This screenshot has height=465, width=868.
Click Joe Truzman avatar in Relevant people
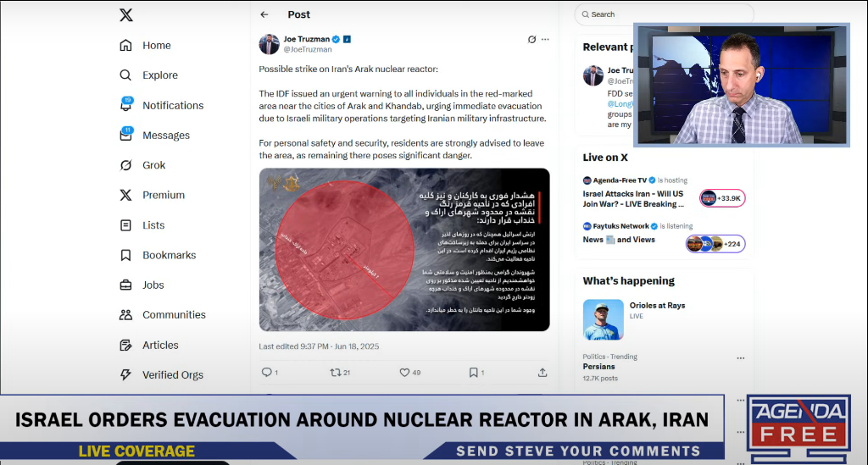click(593, 75)
